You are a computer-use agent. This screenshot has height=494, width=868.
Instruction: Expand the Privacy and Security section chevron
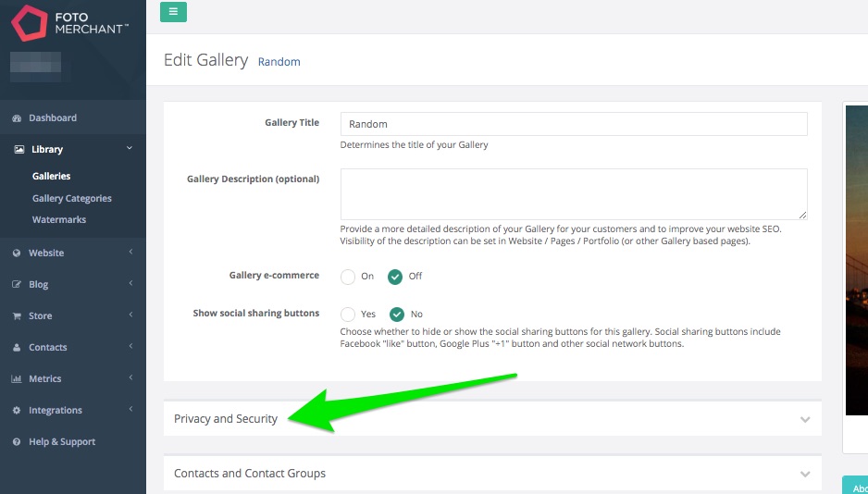pyautogui.click(x=805, y=419)
